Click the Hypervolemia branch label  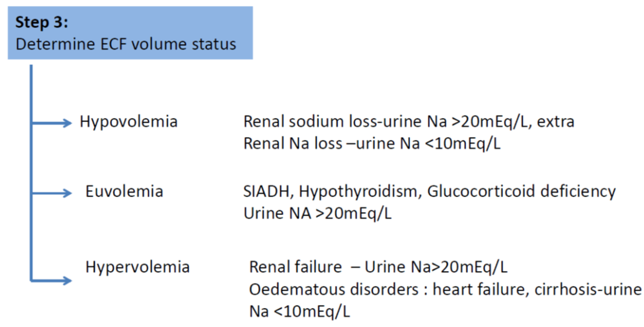[x=137, y=267]
